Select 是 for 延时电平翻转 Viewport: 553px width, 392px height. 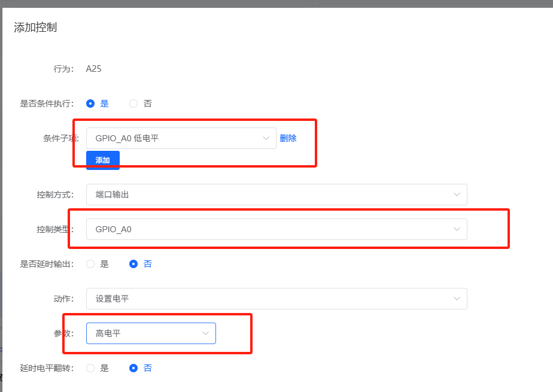(91, 367)
